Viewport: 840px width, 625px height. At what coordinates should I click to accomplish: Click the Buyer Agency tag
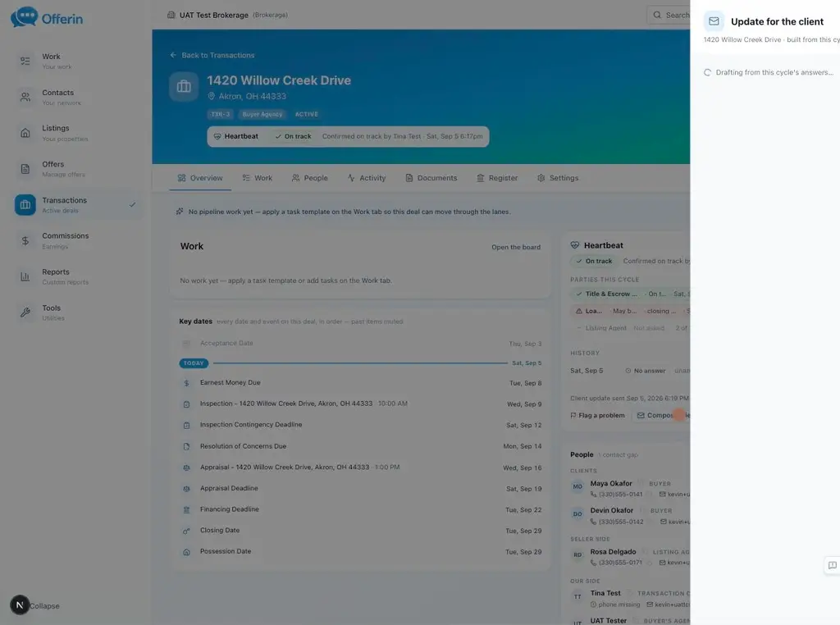[262, 114]
